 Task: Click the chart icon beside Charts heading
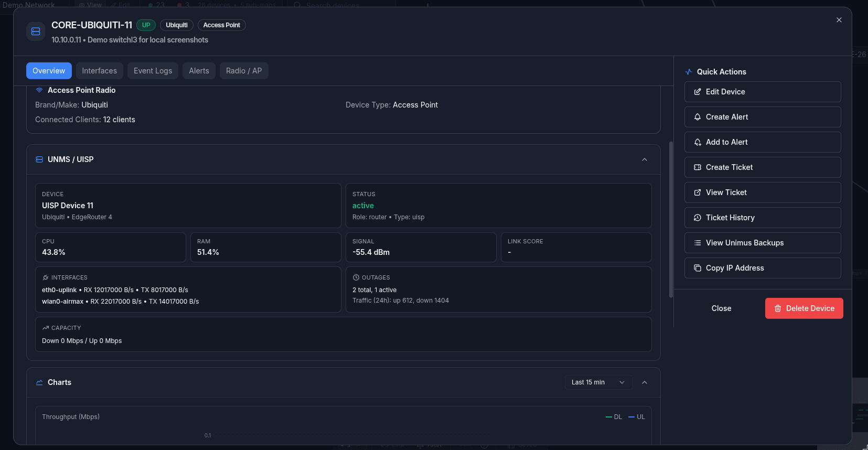(x=39, y=382)
